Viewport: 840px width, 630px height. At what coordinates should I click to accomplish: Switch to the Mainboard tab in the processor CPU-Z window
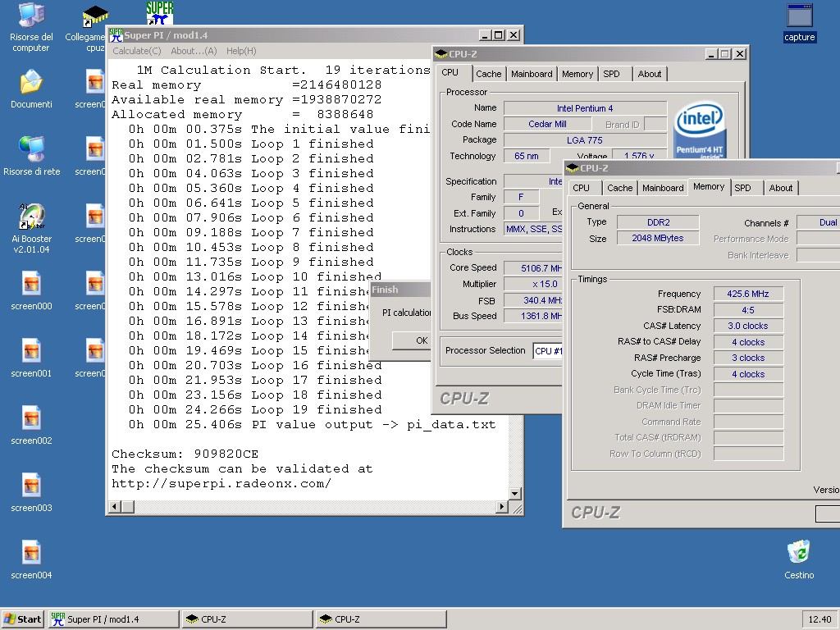coord(532,74)
